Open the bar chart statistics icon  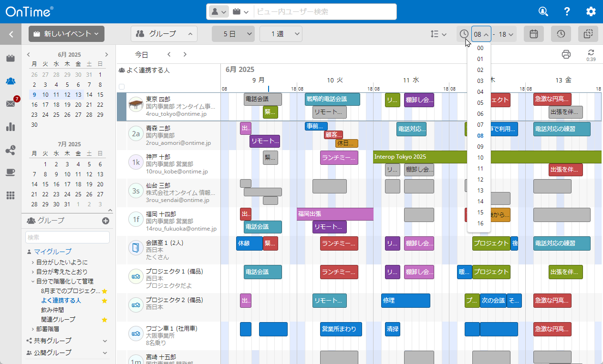coord(10,127)
